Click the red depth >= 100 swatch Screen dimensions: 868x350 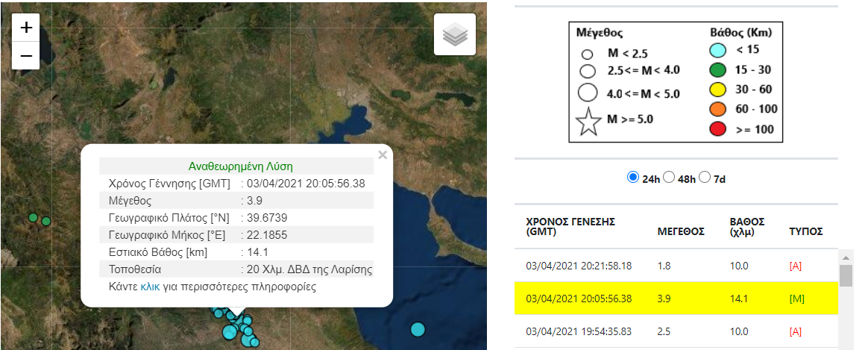pos(717,129)
